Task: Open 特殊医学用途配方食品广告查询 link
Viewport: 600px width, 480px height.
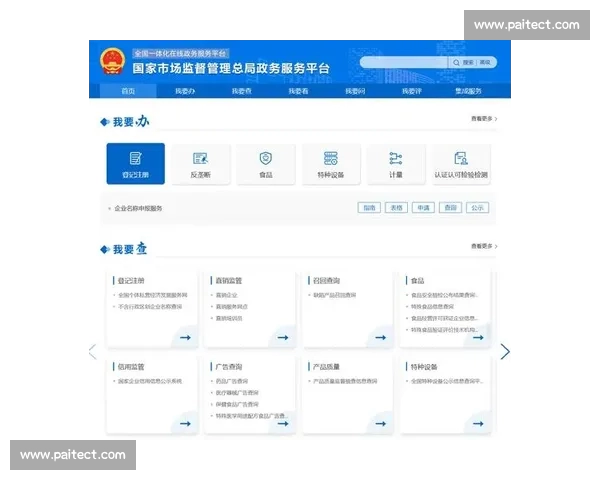Action: click(x=252, y=416)
